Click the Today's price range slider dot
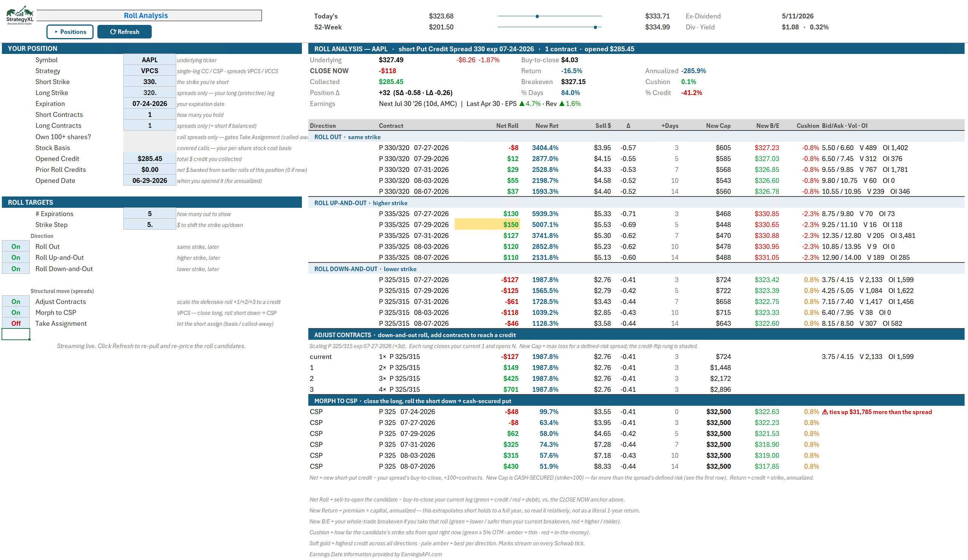968x560 pixels. click(537, 16)
